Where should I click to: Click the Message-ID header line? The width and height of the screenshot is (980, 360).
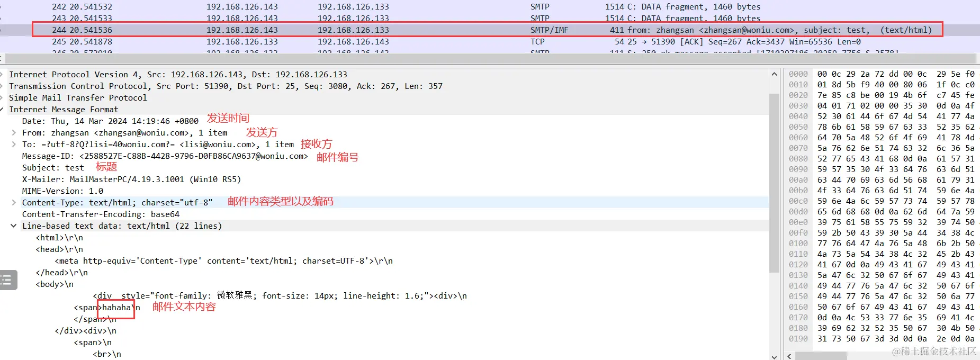point(165,156)
